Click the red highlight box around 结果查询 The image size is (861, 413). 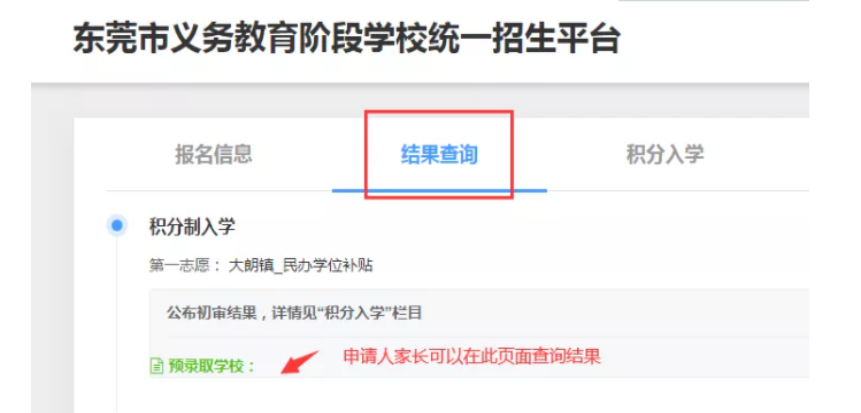(x=439, y=154)
